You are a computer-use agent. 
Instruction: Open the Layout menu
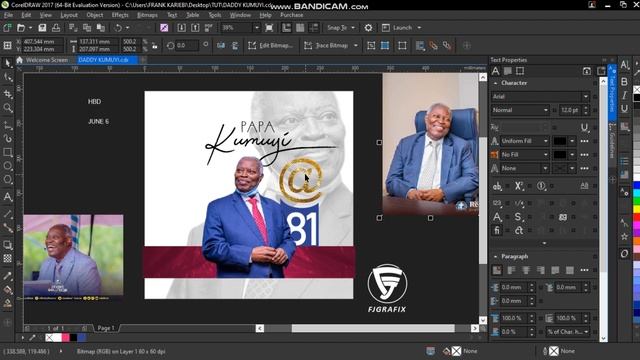coord(69,15)
